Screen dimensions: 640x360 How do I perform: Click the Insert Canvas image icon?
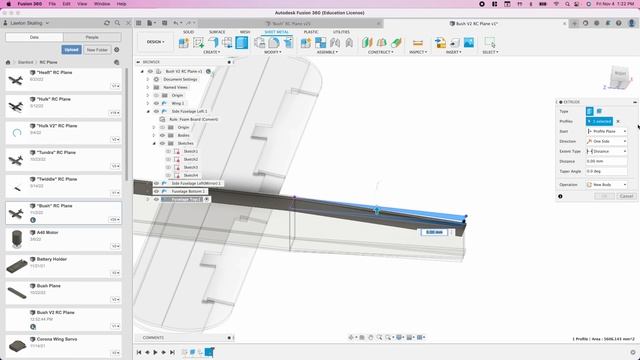(x=469, y=42)
